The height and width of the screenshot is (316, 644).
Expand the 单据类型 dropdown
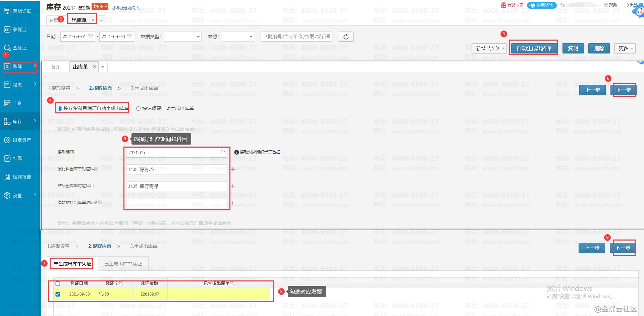182,37
